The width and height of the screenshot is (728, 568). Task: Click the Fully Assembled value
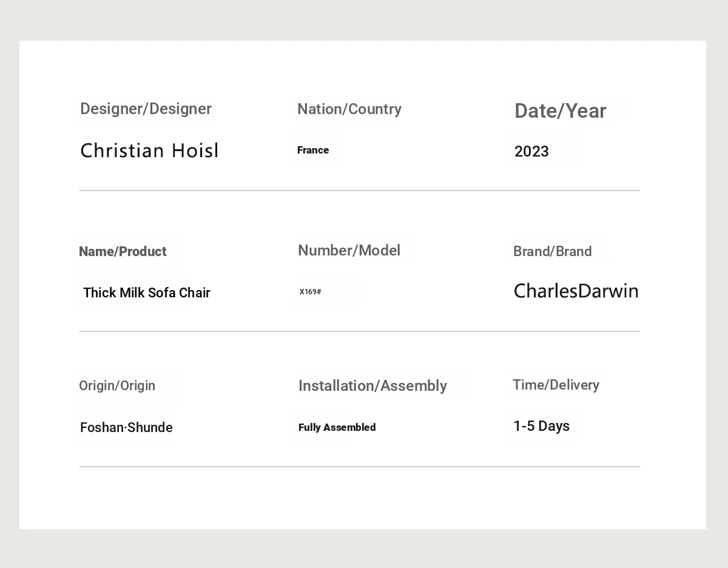click(x=337, y=428)
